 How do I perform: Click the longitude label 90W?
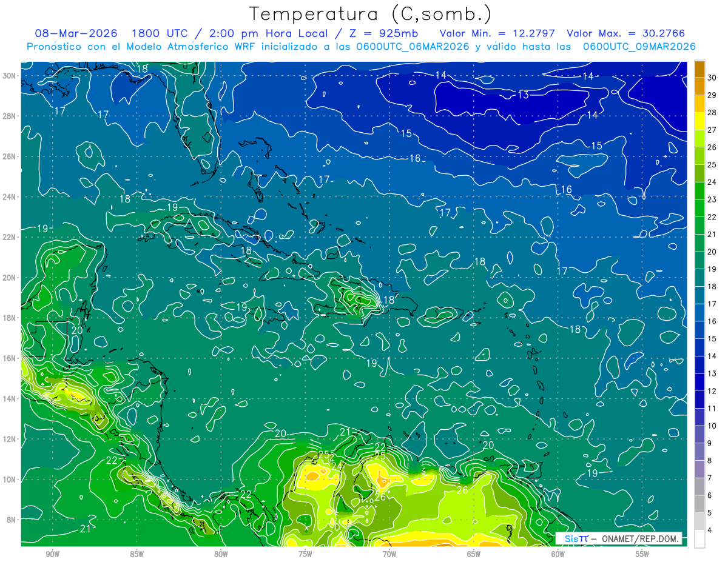[53, 554]
